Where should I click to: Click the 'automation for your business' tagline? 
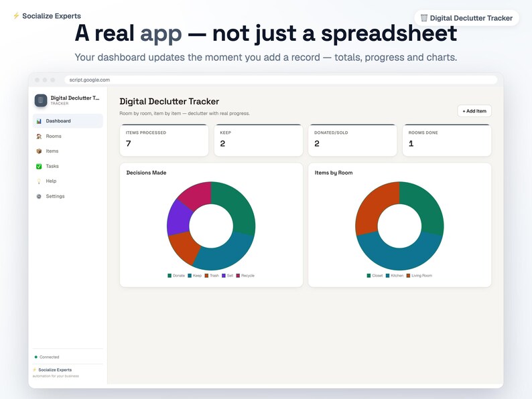(56, 376)
